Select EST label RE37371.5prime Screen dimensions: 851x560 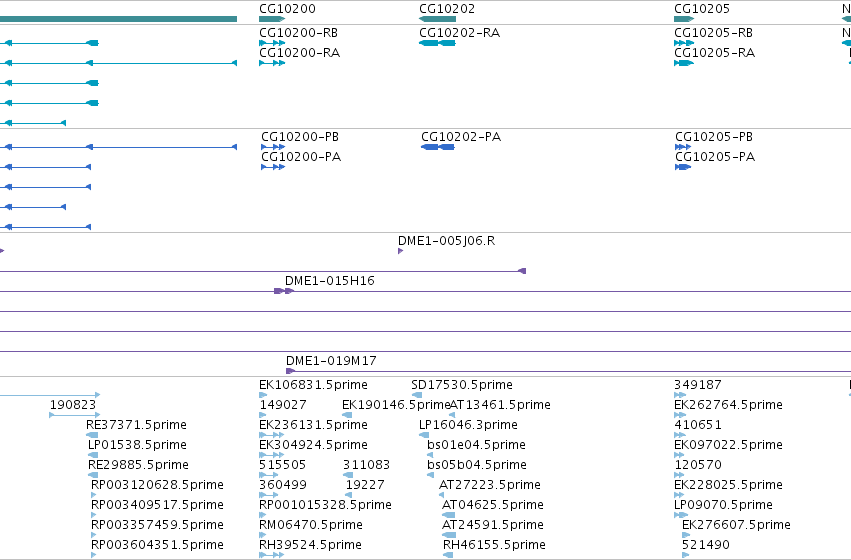click(x=136, y=425)
